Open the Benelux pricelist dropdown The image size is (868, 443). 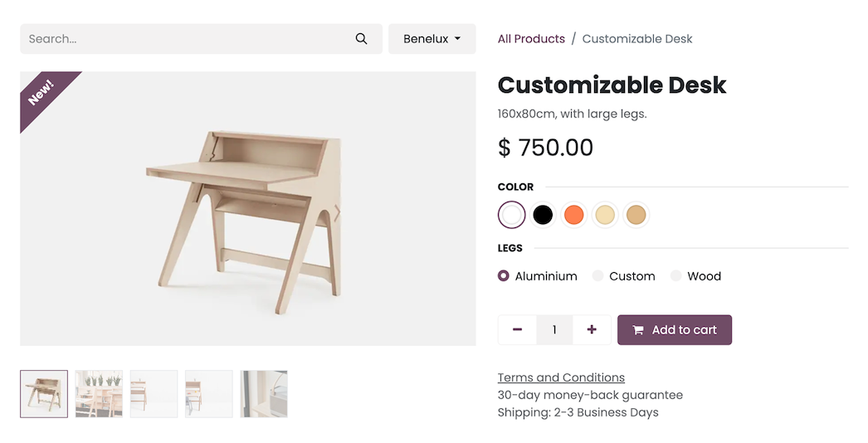point(432,39)
